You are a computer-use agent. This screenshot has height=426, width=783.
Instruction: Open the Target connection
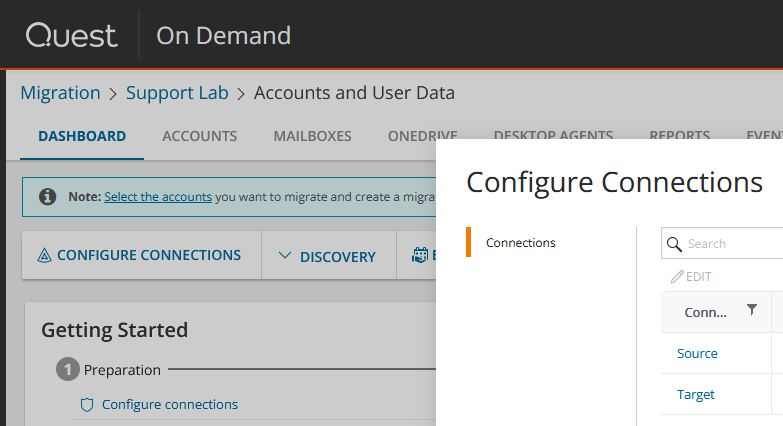(x=696, y=394)
